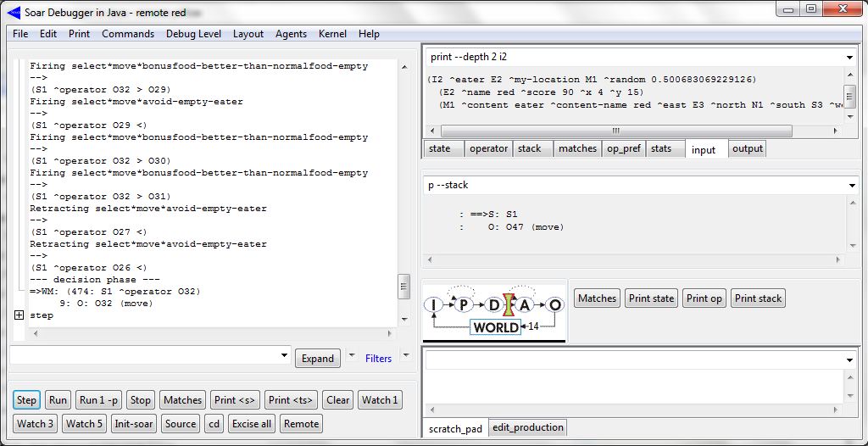Click the Decision phase node in cycle diagram
Screen dimensions: 868x446
tap(494, 304)
